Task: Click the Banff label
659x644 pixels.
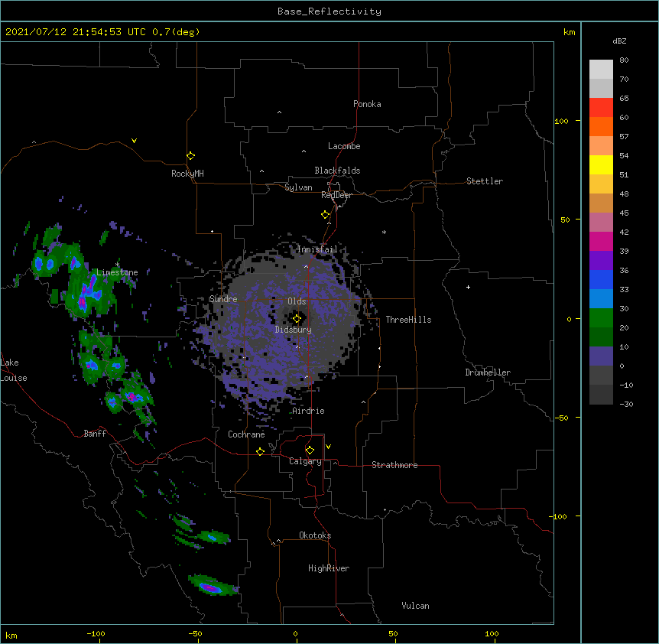Action: tap(95, 434)
